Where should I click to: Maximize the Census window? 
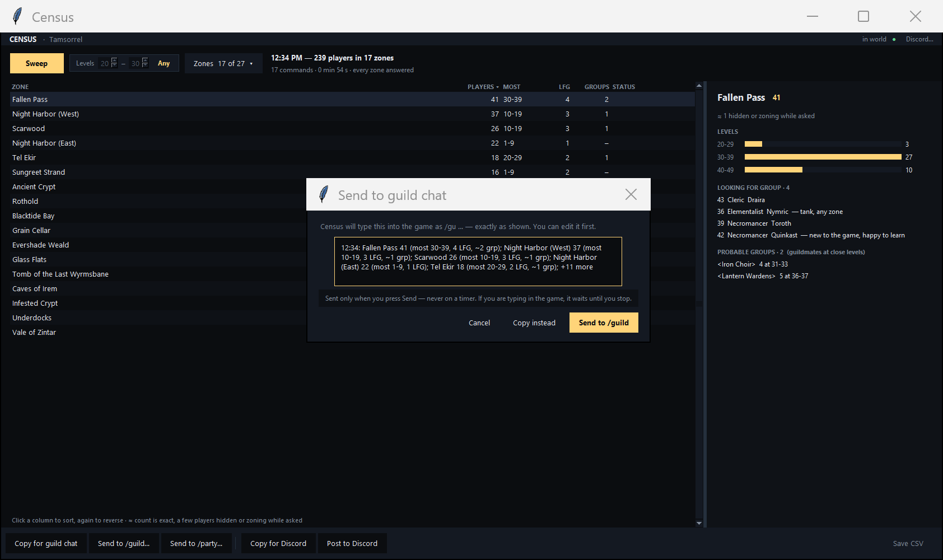coord(863,16)
